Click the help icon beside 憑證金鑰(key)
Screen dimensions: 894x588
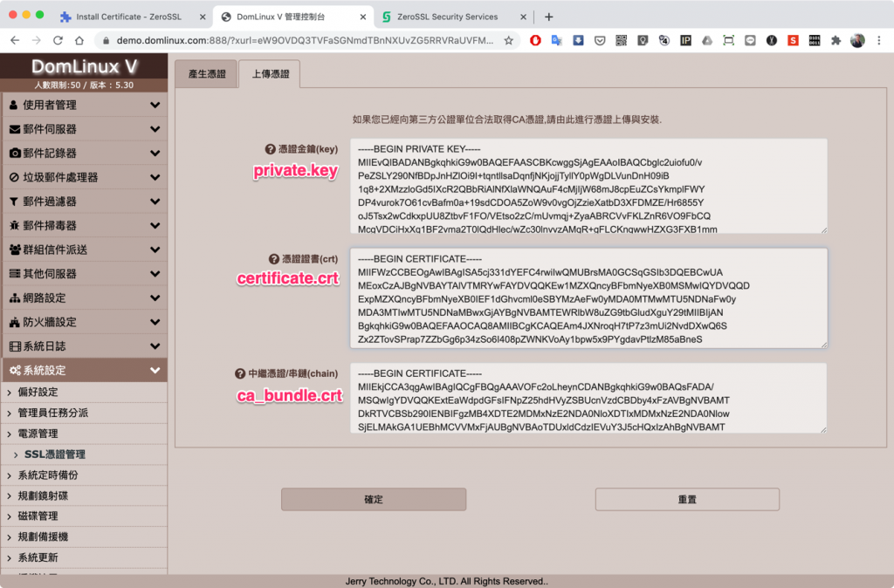pyautogui.click(x=271, y=149)
